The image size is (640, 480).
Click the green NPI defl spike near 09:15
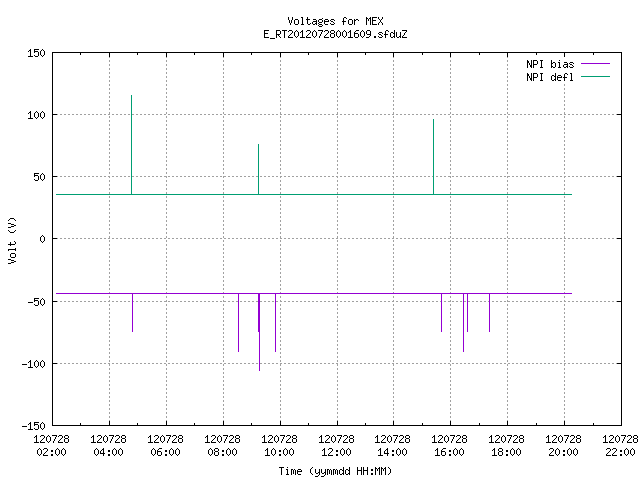(x=258, y=169)
